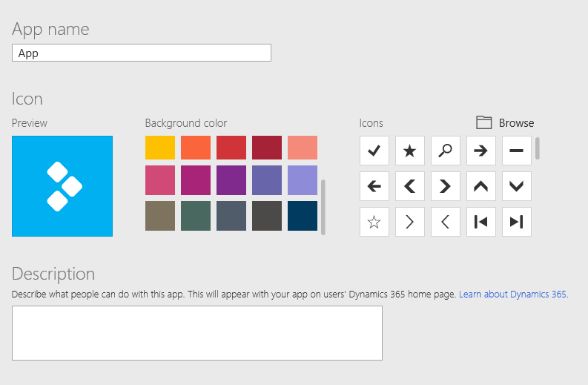Select the left arrow icon

[374, 186]
